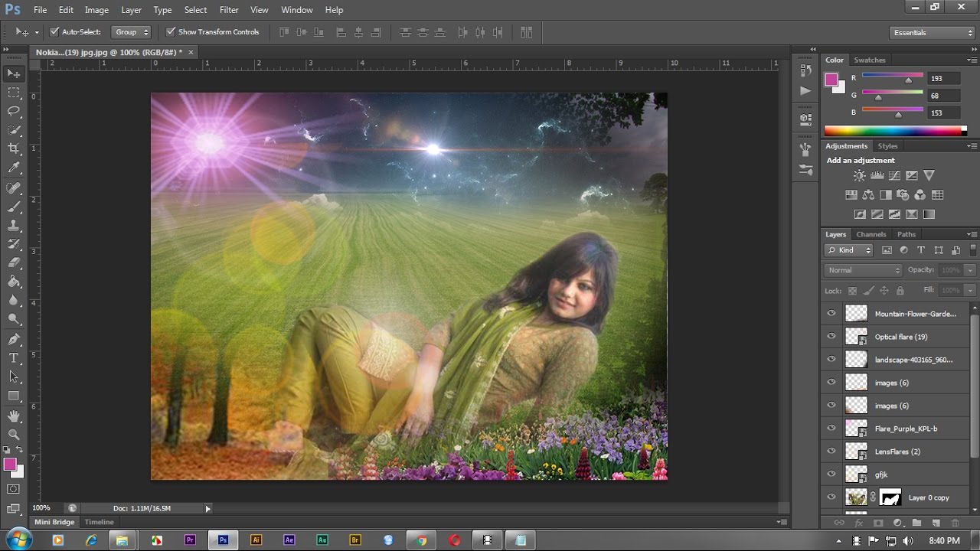Viewport: 980px width, 551px height.
Task: Open the Image menu
Action: (96, 10)
